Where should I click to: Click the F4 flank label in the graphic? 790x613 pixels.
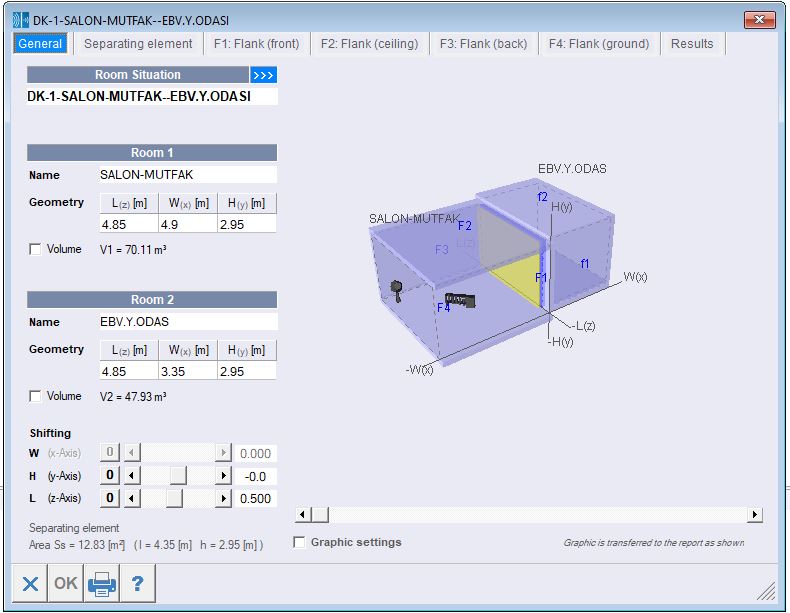tap(443, 307)
